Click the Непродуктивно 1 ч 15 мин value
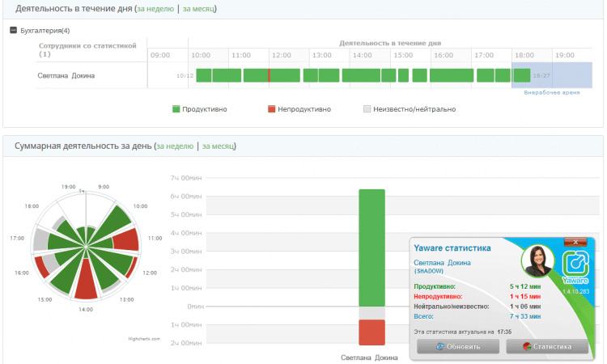 pyautogui.click(x=525, y=296)
